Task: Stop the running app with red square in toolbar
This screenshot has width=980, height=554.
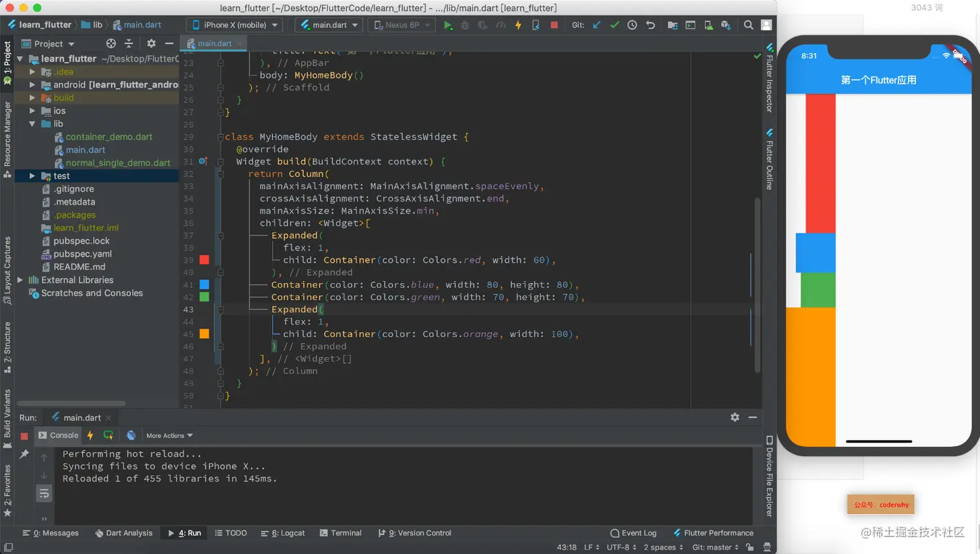Action: coord(554,25)
